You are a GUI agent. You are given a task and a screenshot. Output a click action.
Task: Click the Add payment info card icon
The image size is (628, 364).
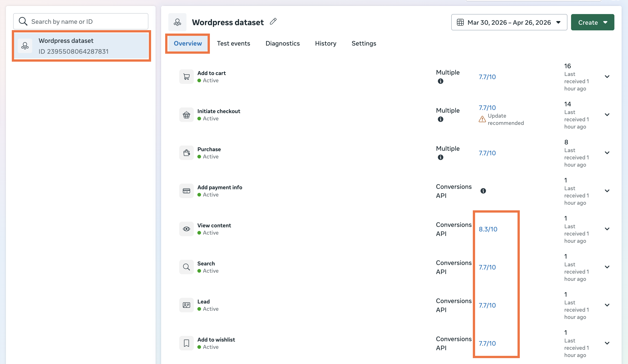click(x=186, y=191)
